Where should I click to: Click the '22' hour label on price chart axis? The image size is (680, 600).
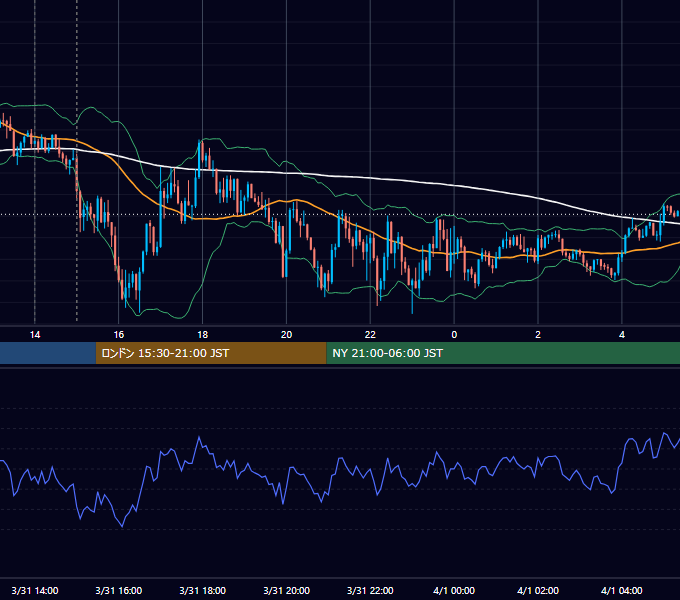(370, 335)
